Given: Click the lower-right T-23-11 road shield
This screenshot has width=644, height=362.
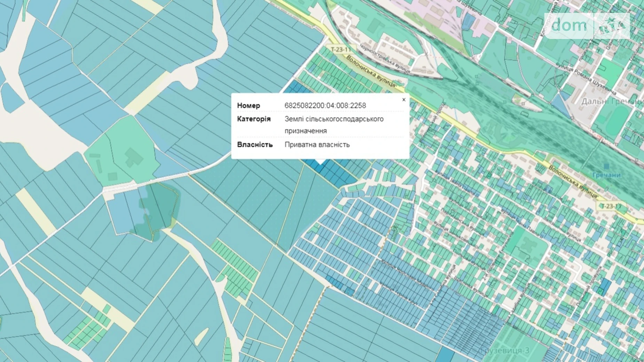Looking at the screenshot, I should [x=611, y=206].
